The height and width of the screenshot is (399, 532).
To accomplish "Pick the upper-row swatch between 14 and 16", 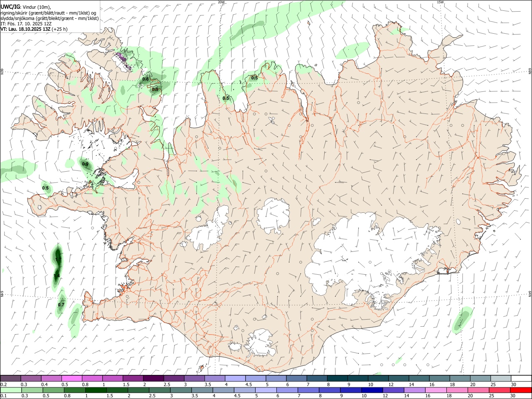I will (419, 378).
